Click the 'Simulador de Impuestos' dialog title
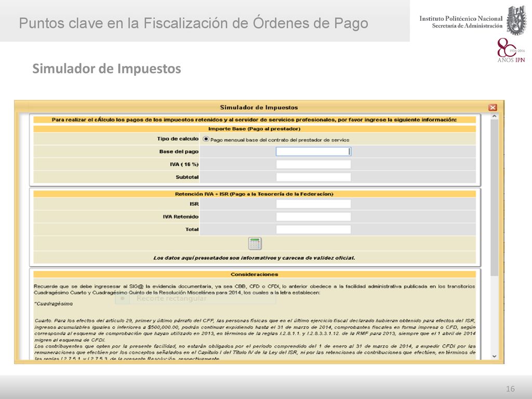 pyautogui.click(x=259, y=108)
